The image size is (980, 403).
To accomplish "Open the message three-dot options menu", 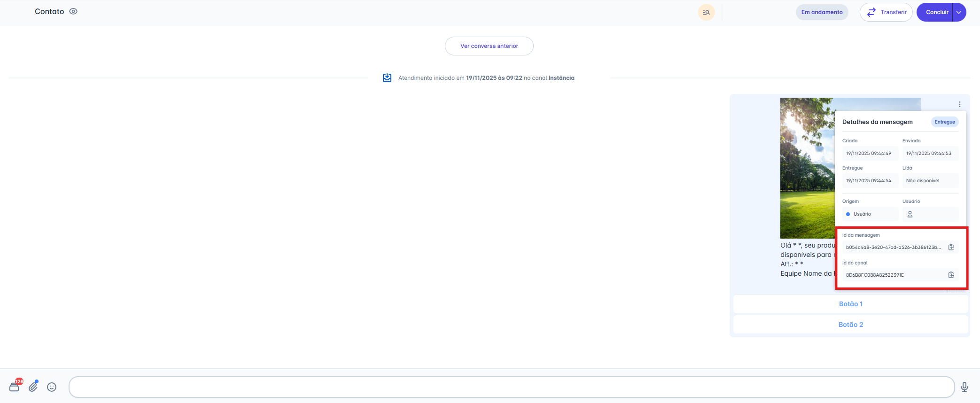I will pyautogui.click(x=960, y=104).
